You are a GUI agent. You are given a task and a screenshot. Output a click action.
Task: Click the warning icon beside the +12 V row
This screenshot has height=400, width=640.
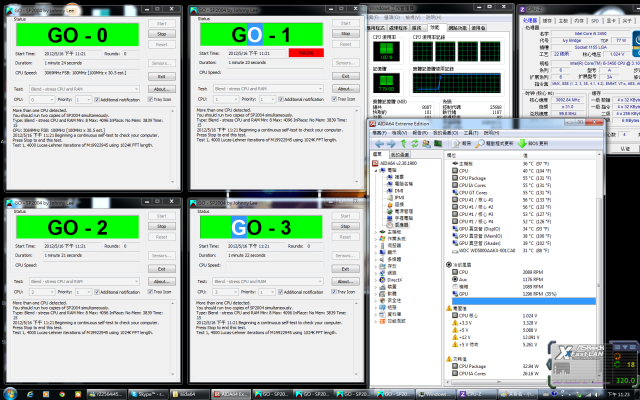(455, 337)
